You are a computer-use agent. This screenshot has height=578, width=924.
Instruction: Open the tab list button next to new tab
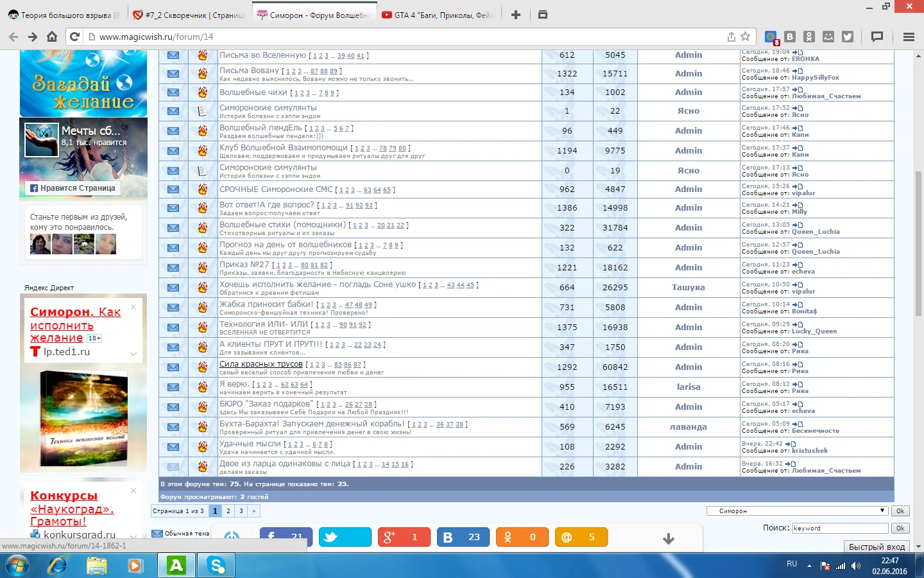[543, 14]
